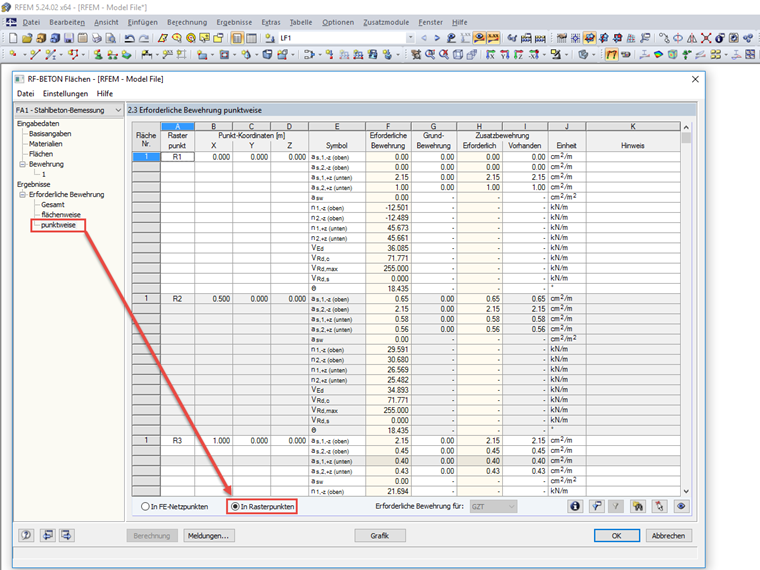Screen dimensions: 760x570
Task: Open the Berechnung menu
Action: tap(187, 22)
